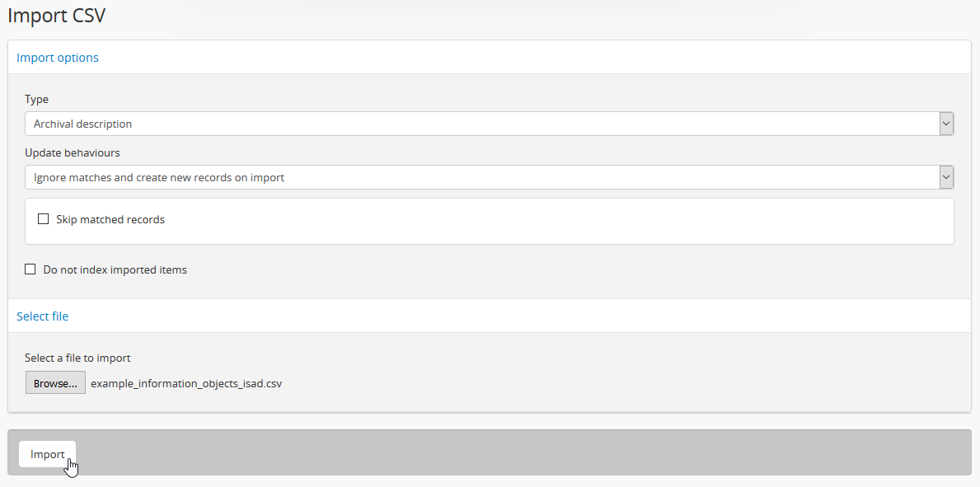Click the 'Skip matched records' label text
980x487 pixels.
[x=110, y=220]
